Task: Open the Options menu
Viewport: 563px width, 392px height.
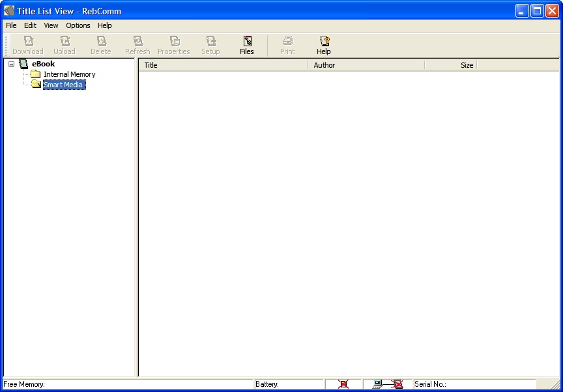Action: point(78,25)
